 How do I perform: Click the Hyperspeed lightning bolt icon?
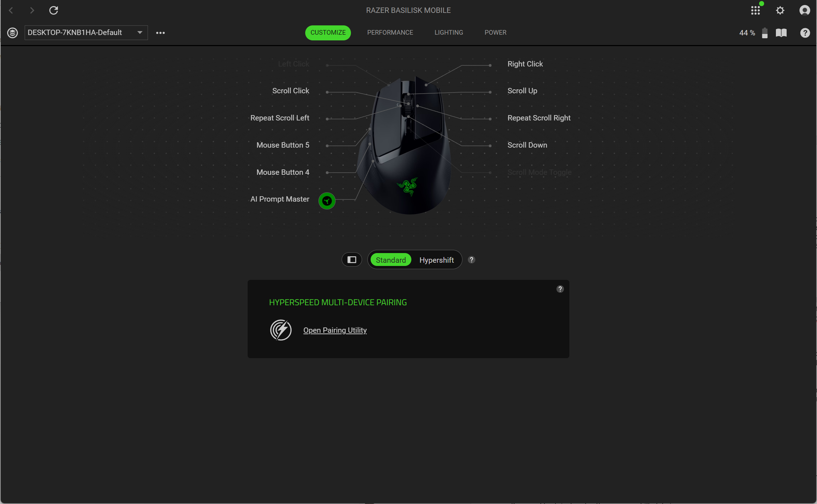pyautogui.click(x=281, y=330)
